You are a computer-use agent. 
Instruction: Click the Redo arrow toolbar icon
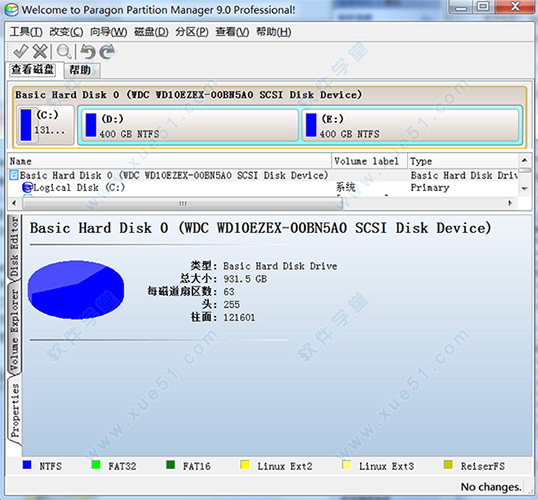[x=107, y=52]
